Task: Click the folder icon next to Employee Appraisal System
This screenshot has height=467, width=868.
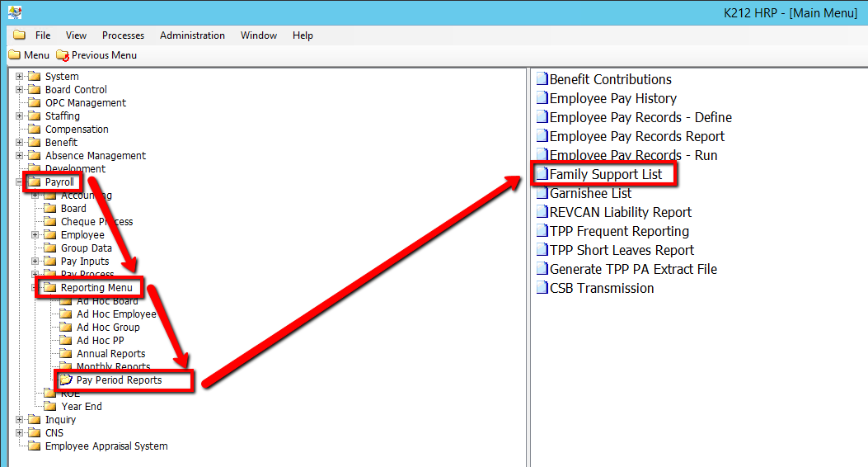Action: tap(34, 446)
